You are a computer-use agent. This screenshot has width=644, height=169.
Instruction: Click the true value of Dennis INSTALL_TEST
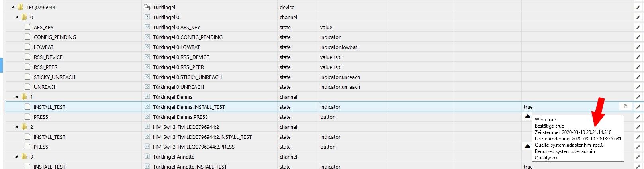528,107
